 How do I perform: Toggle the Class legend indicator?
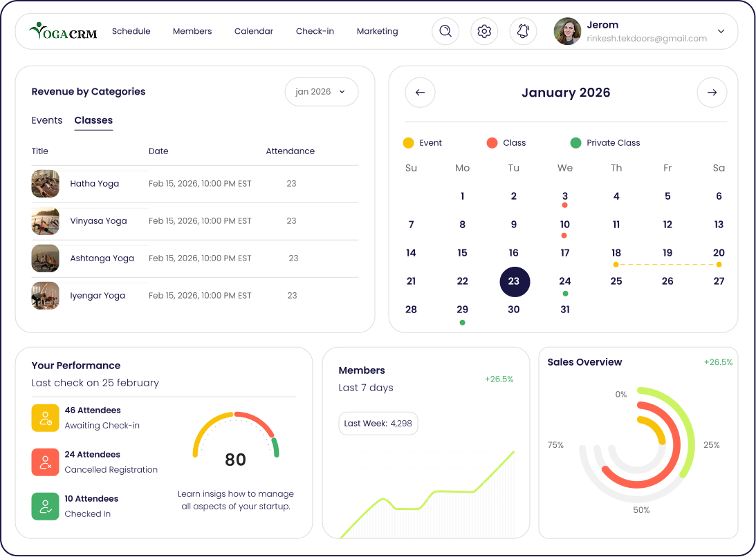(490, 142)
